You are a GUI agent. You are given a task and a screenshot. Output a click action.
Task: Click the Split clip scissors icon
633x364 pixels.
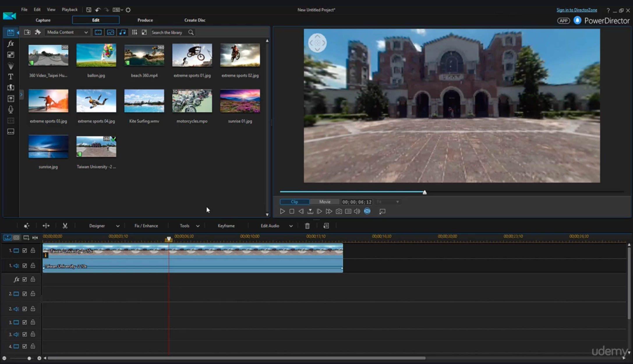point(65,226)
